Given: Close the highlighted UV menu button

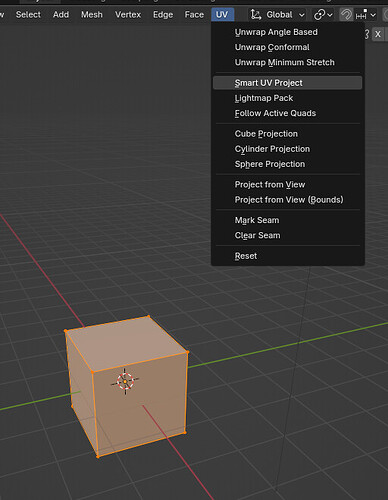Looking at the screenshot, I should click(222, 15).
